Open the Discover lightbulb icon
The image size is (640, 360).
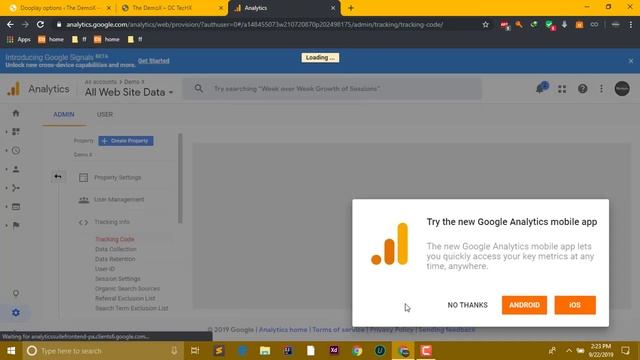16,293
